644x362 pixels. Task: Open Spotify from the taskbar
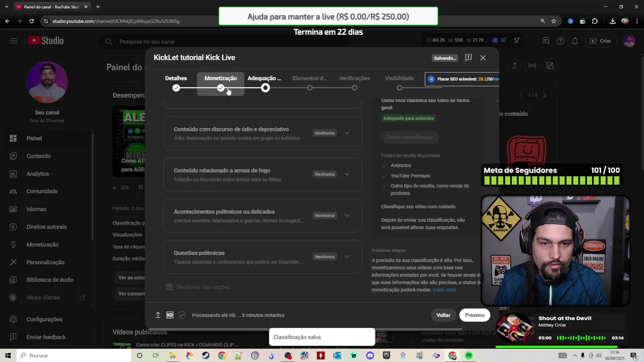(468, 355)
